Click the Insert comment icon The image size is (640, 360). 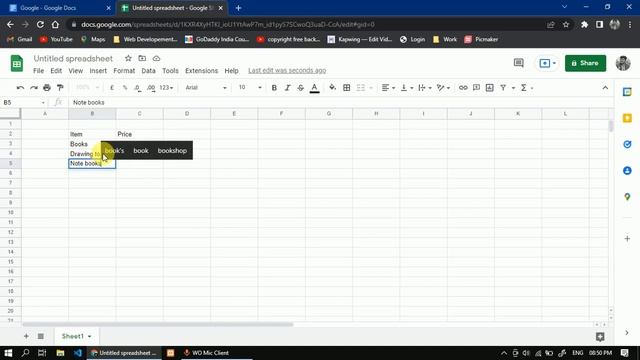click(476, 88)
